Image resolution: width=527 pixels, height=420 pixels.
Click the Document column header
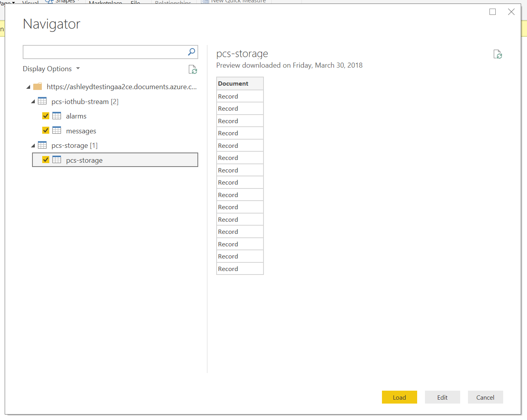coord(240,84)
